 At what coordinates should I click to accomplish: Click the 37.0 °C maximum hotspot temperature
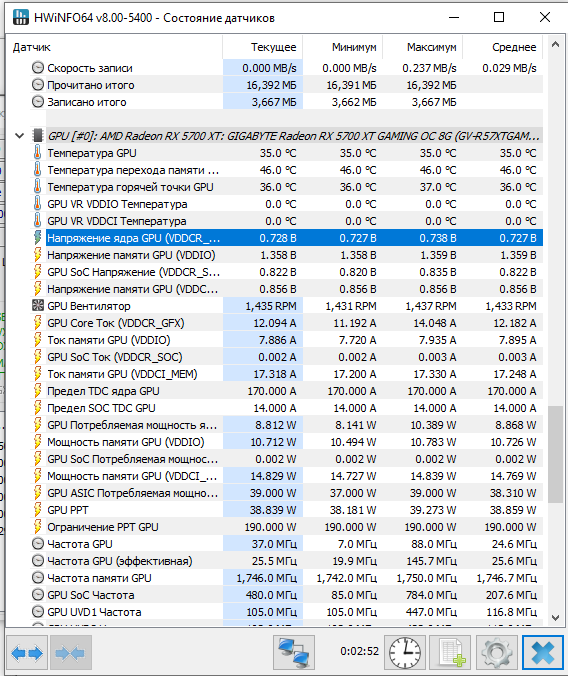pyautogui.click(x=438, y=187)
